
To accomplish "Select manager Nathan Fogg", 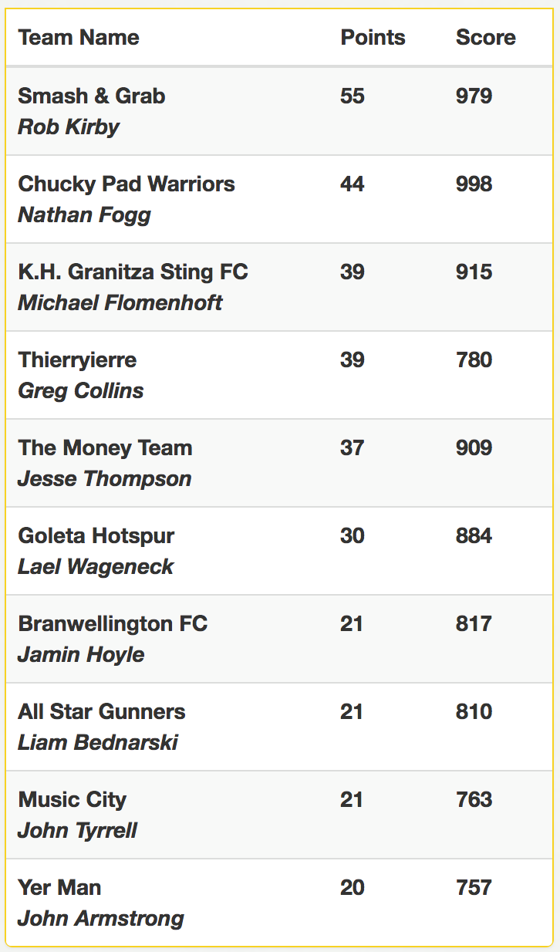I will pyautogui.click(x=84, y=214).
